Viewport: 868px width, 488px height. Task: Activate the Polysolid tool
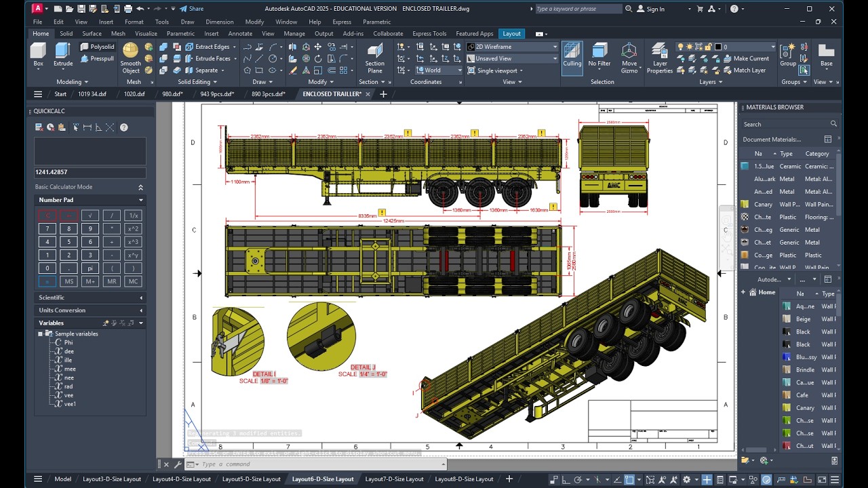(97, 47)
